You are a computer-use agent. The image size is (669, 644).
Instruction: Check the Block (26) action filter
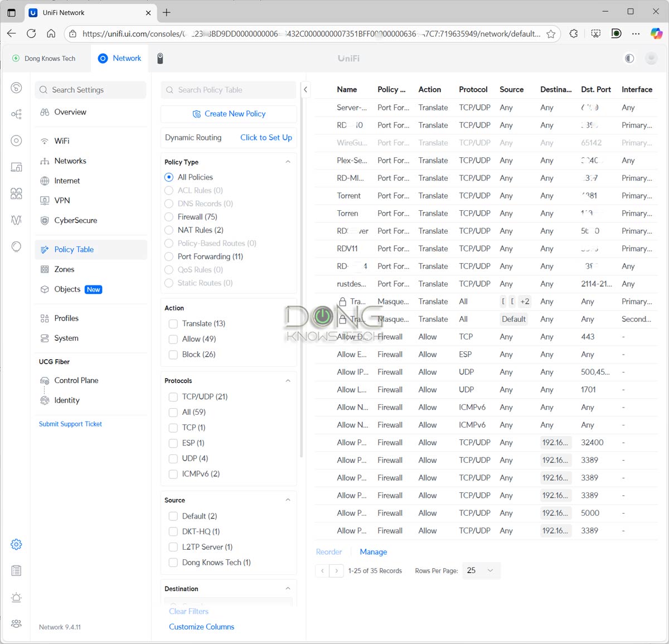pyautogui.click(x=173, y=355)
